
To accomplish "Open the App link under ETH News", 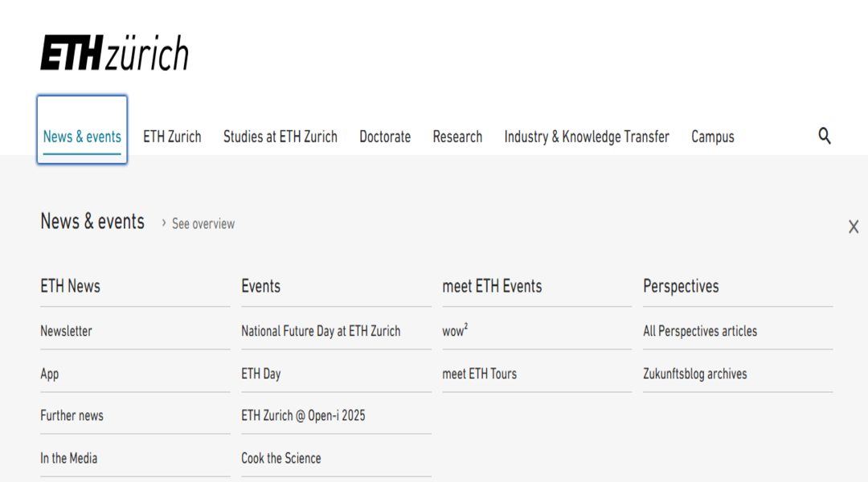I will pos(50,374).
